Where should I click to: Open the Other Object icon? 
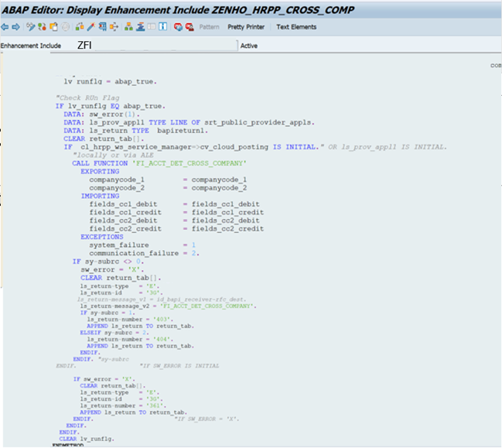pos(53,27)
